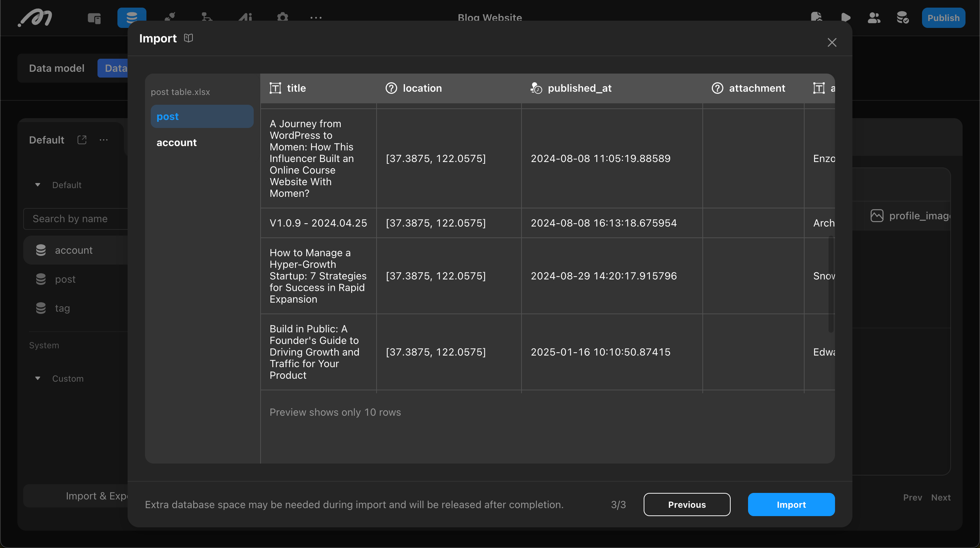
Task: Click Next pagination link
Action: tap(940, 497)
